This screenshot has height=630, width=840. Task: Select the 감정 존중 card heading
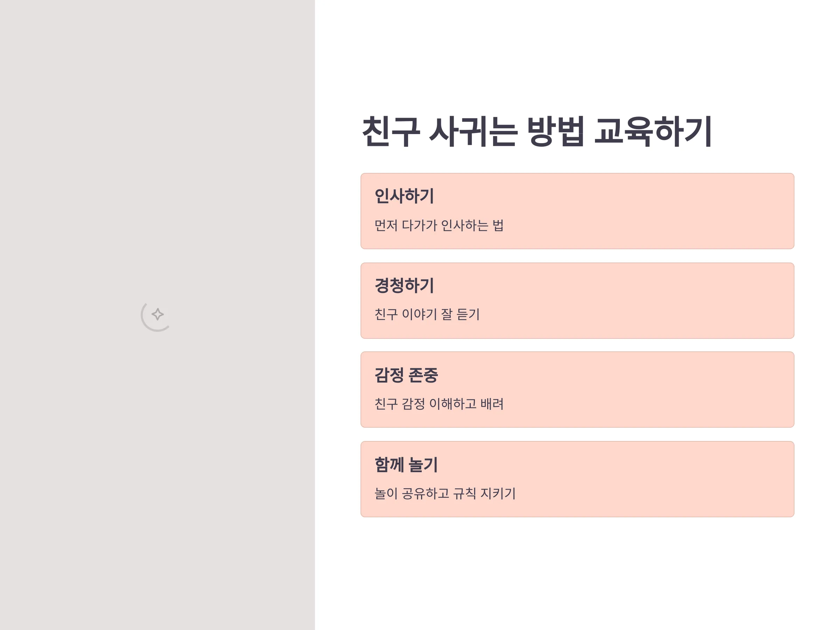click(406, 375)
